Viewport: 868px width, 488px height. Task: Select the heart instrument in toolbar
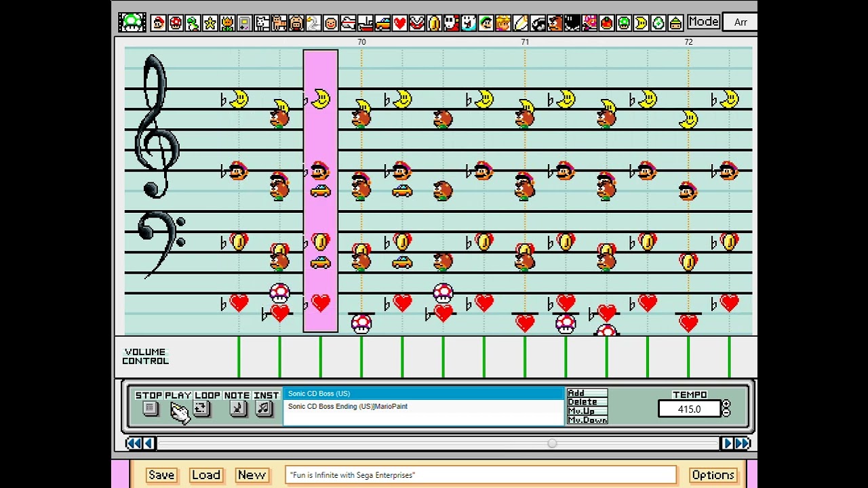click(x=400, y=23)
